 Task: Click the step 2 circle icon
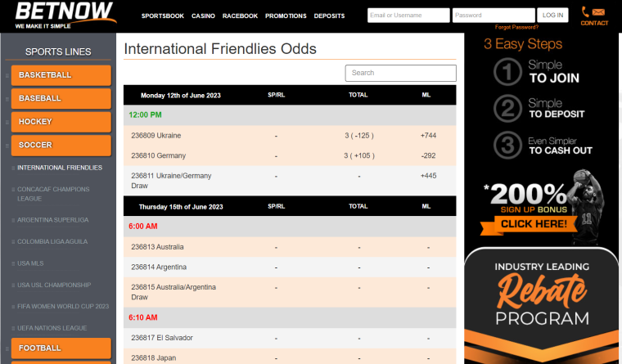(x=507, y=108)
